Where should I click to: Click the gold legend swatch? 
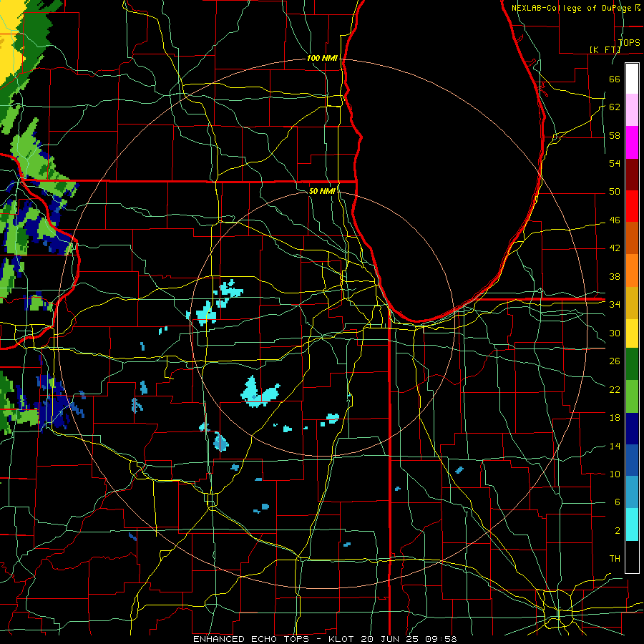coord(632,303)
